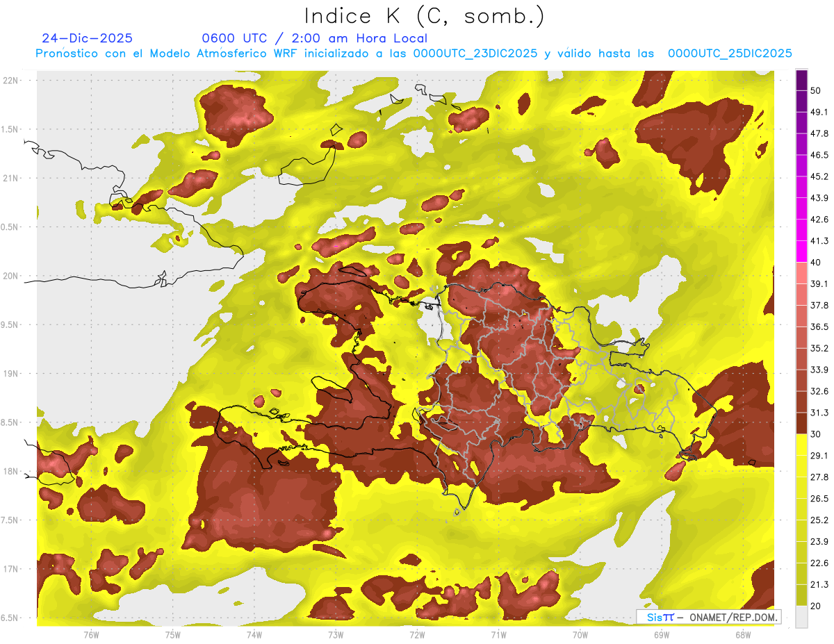This screenshot has width=834, height=644.
Task: Click the colorbar value '29.1'
Action: pos(819,456)
